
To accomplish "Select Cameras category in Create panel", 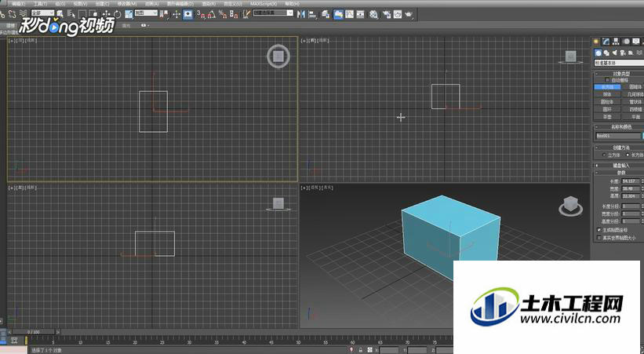I will 623,53.
